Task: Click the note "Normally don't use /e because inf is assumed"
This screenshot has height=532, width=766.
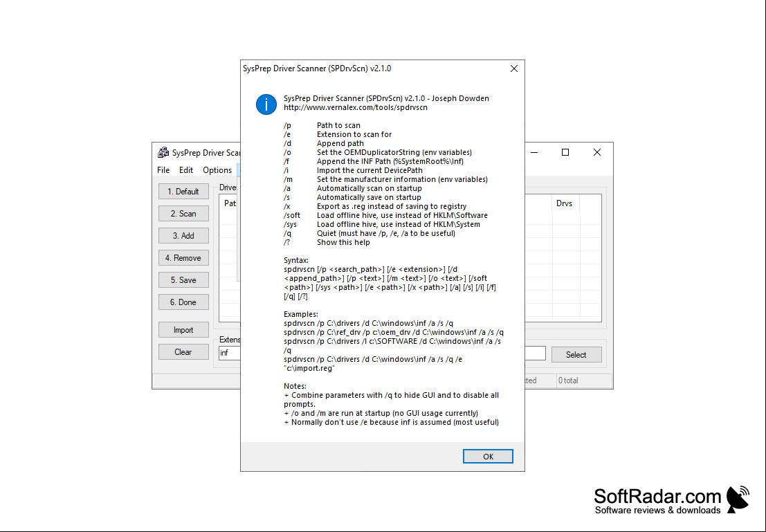Action: [392, 422]
